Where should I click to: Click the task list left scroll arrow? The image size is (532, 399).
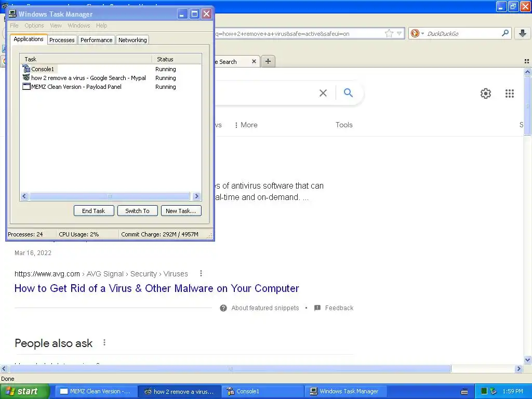coord(24,196)
